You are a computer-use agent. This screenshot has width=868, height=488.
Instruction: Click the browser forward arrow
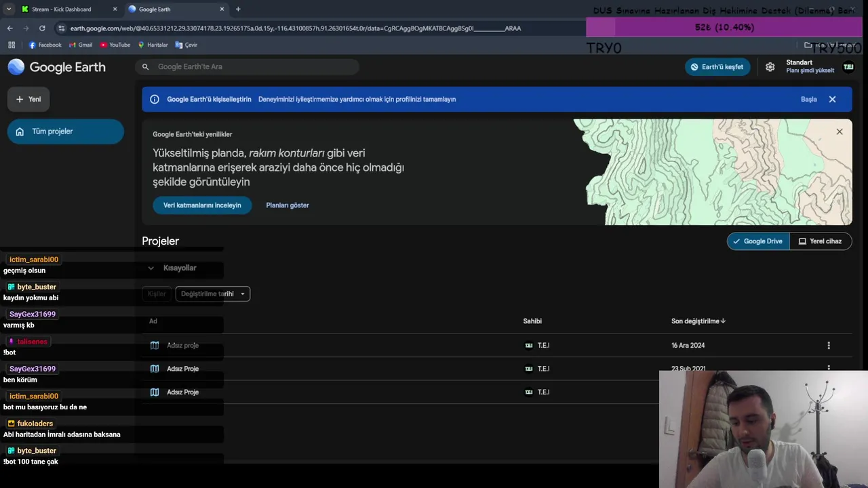[x=26, y=28]
